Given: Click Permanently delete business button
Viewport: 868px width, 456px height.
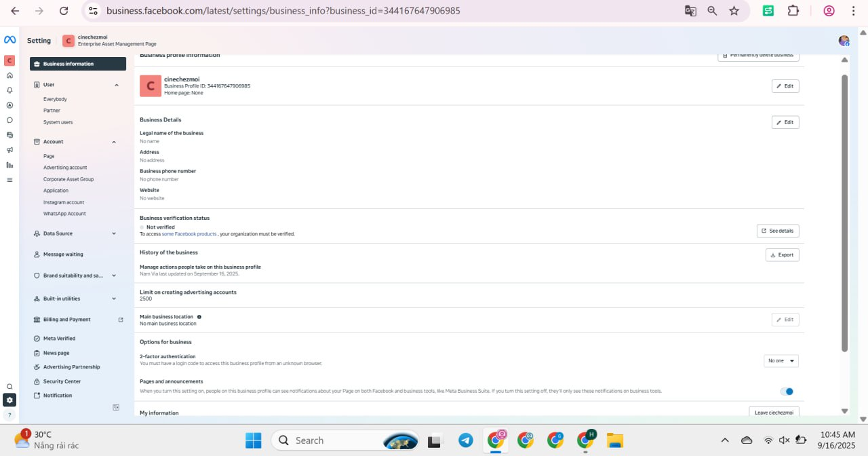Looking at the screenshot, I should [758, 56].
